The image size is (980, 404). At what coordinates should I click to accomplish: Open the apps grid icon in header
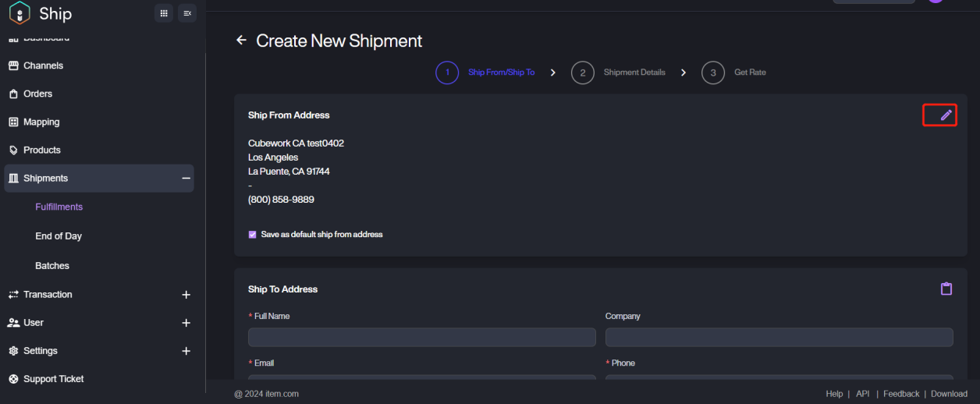(x=164, y=13)
